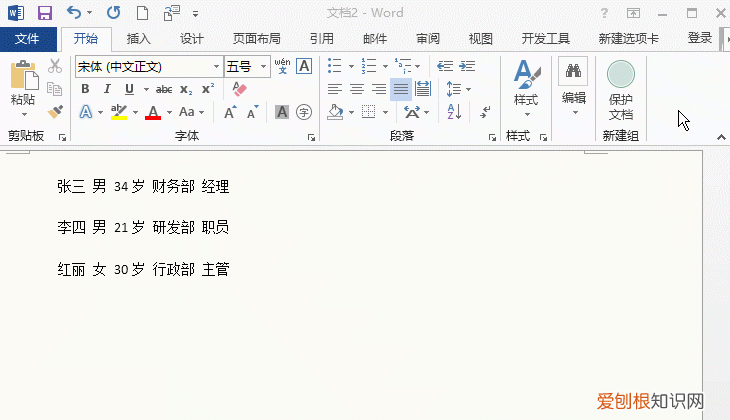Sort paragraphs with A-Z icon
Viewport: 730px width, 420px height.
tap(454, 112)
